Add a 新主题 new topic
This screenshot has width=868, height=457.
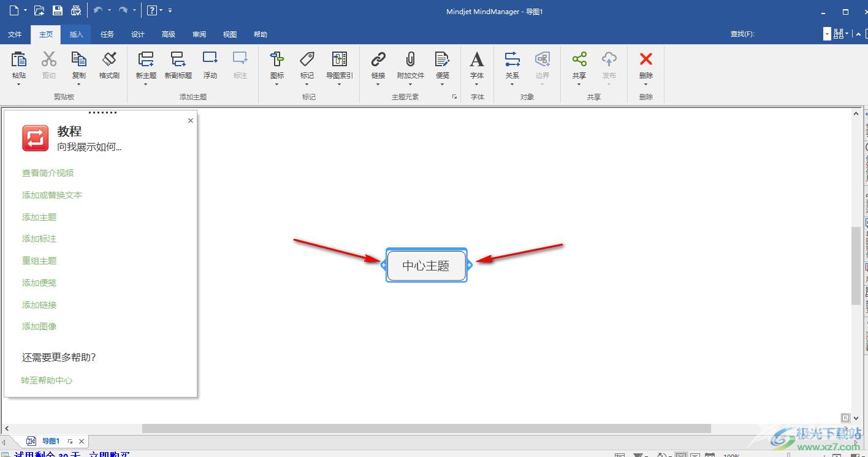(x=146, y=60)
